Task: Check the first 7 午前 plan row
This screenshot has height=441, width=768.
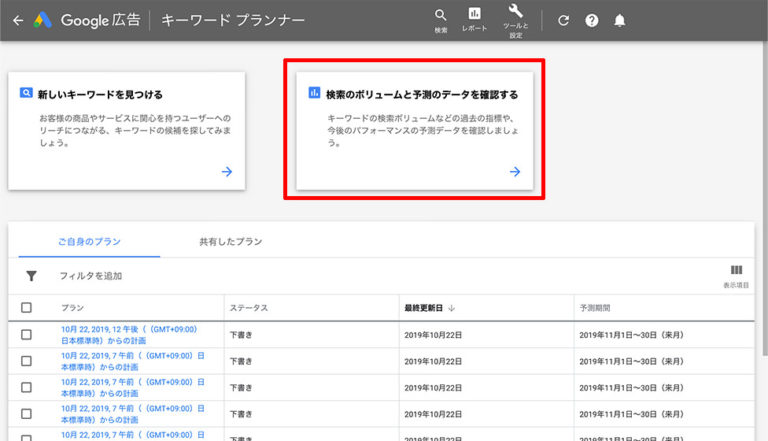Action: tap(26, 361)
